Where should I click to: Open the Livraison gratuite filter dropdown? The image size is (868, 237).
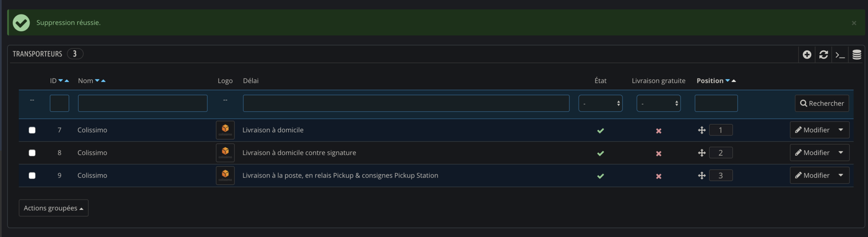(x=659, y=103)
